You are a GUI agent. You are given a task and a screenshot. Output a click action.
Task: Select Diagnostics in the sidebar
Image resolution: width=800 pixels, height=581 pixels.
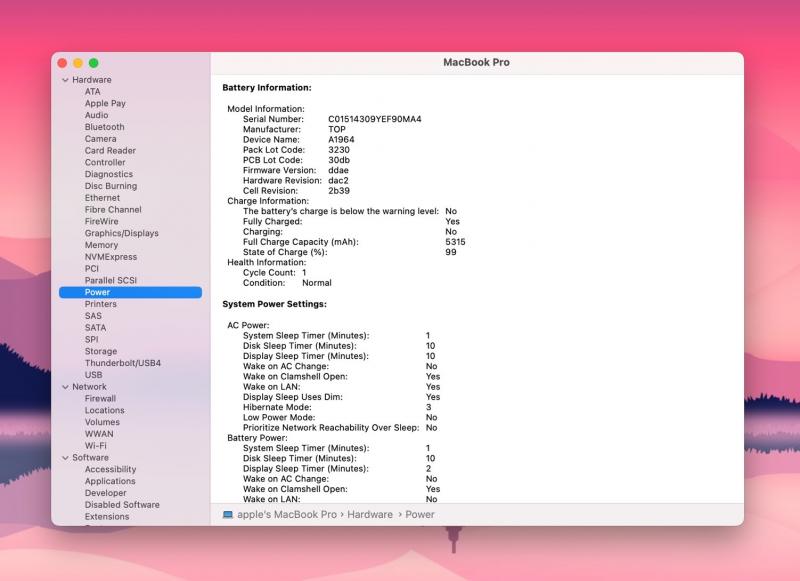(x=109, y=174)
